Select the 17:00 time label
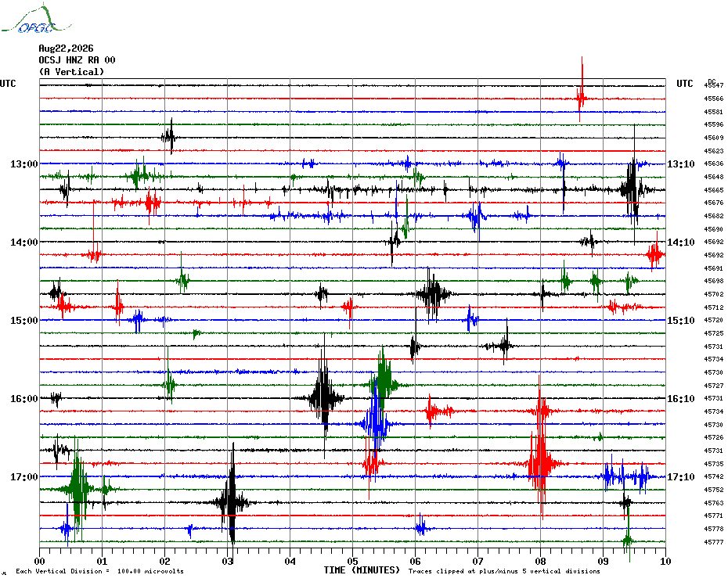This screenshot has height=582, width=728. coord(24,477)
